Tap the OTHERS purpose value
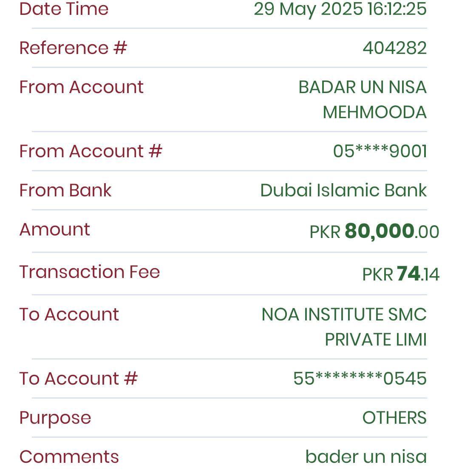The width and height of the screenshot is (459, 476). click(x=394, y=418)
